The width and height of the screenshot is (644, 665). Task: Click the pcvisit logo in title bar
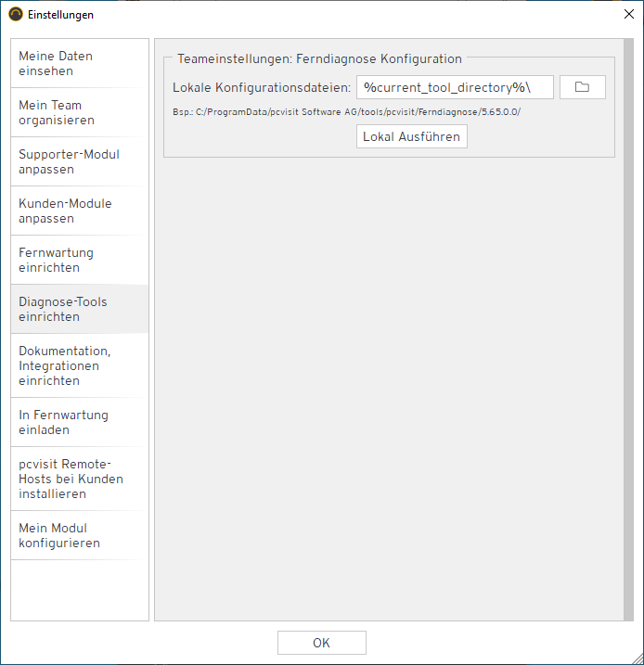[16, 15]
